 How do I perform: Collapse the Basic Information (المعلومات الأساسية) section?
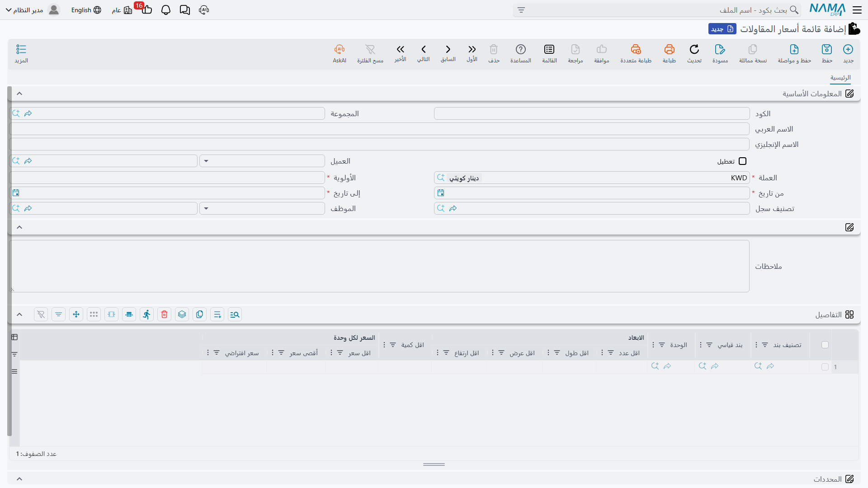pos(19,94)
